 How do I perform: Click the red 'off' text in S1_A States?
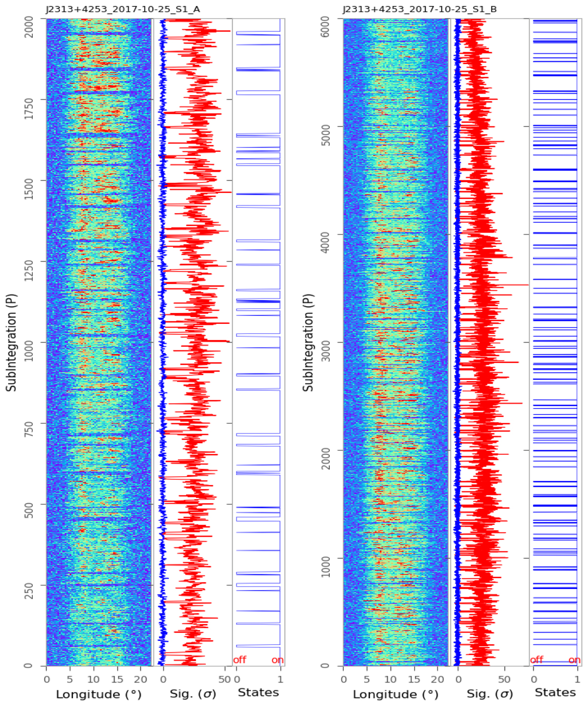point(240,660)
